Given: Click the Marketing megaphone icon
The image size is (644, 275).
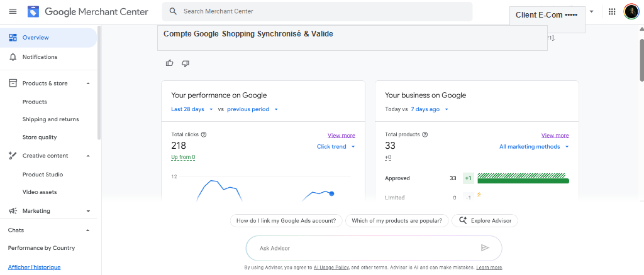Looking at the screenshot, I should (13, 211).
